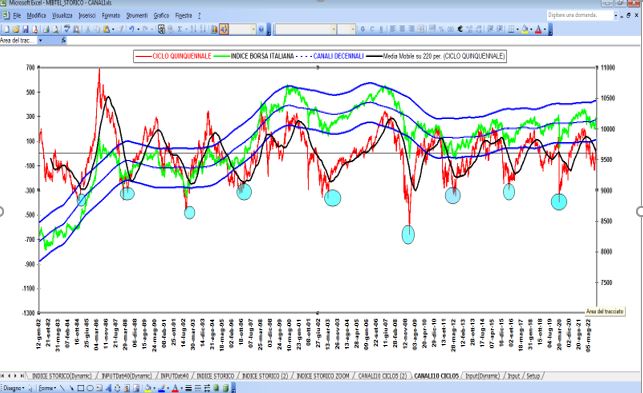Select the Rectangle drawing tool

[x=81, y=388]
